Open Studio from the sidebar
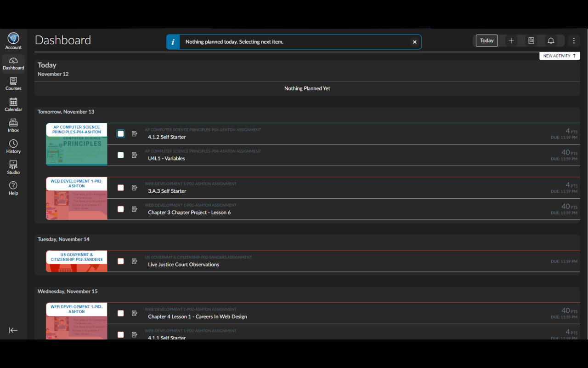Screen dimensions: 588x368 tap(13, 167)
